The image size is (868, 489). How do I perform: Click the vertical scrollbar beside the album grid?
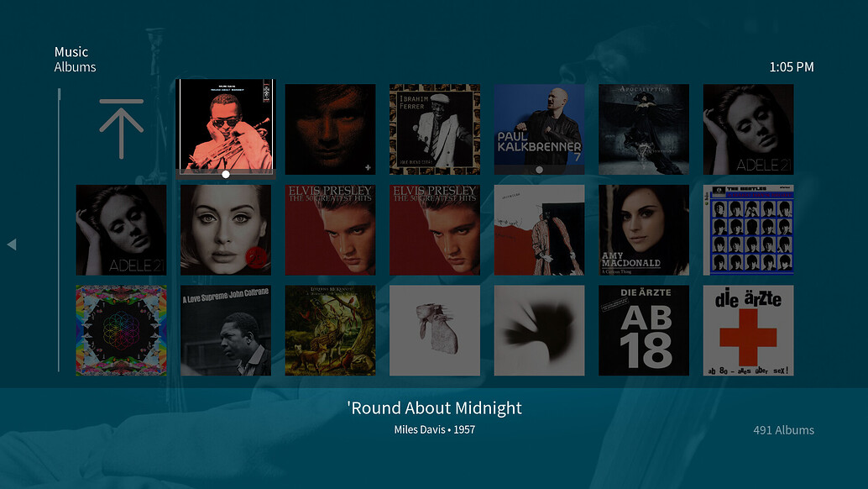[59, 230]
